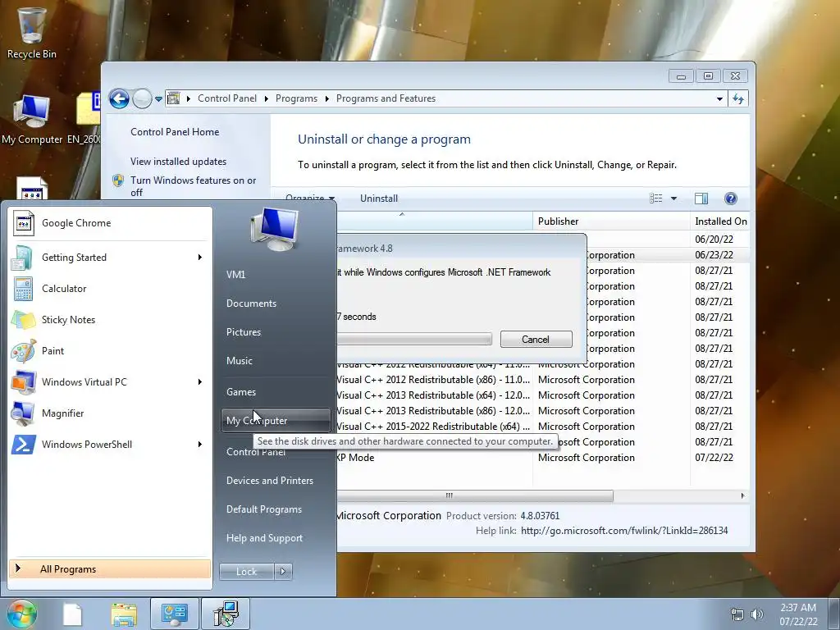Image resolution: width=840 pixels, height=630 pixels.
Task: Expand All Programs list
Action: 110,569
